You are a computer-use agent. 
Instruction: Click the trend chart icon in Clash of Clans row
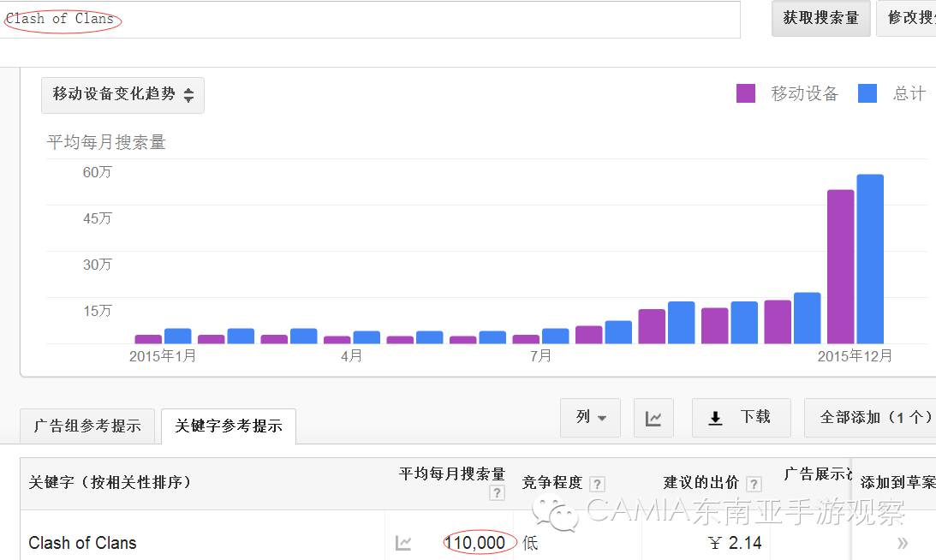pyautogui.click(x=403, y=543)
